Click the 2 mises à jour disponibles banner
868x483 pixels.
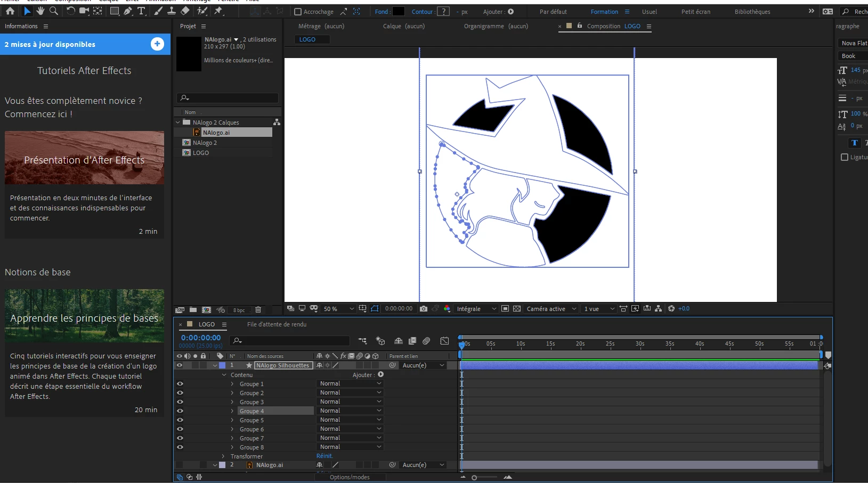tap(85, 44)
